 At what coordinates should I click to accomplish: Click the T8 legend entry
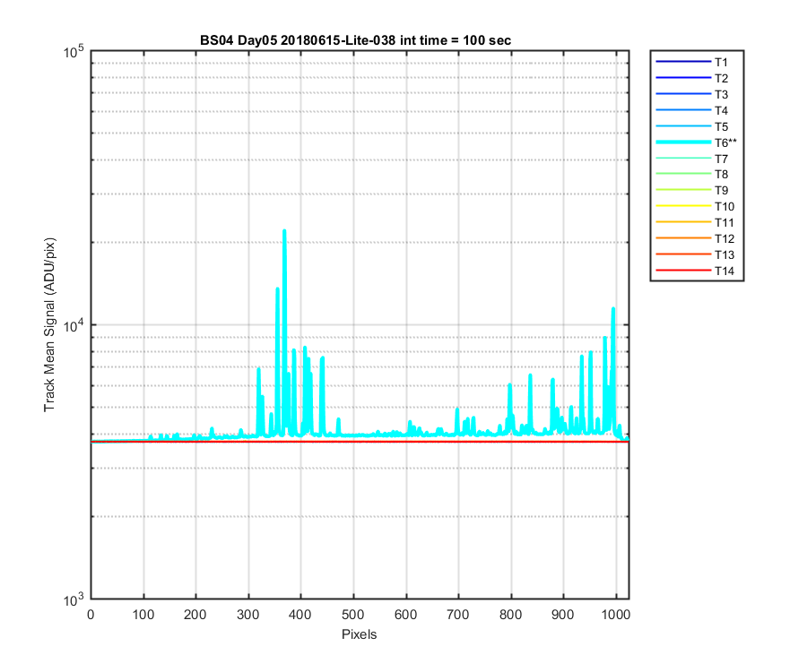pyautogui.click(x=691, y=175)
